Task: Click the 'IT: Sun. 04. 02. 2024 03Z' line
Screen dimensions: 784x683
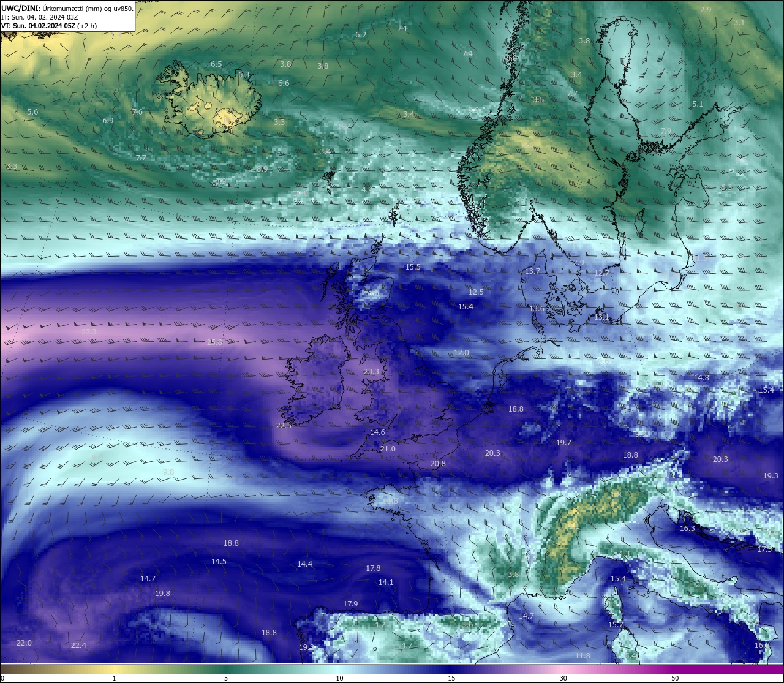Action: pyautogui.click(x=39, y=17)
